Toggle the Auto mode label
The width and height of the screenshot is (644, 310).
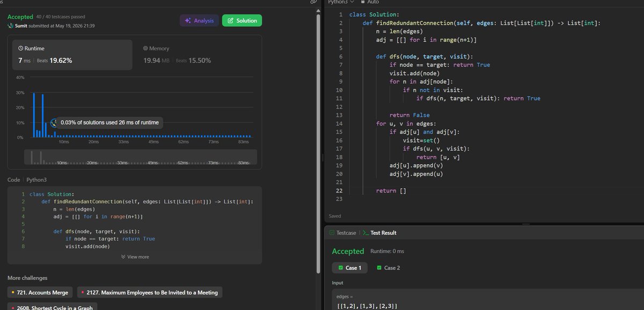[373, 2]
